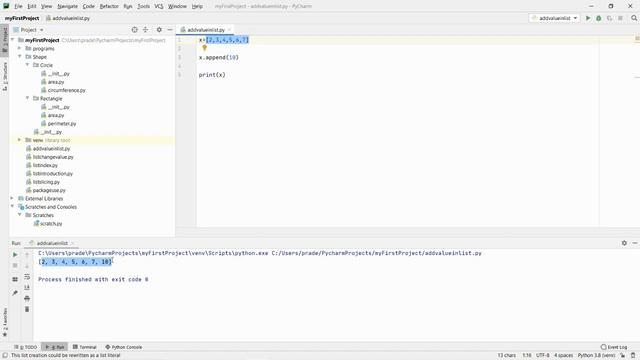Click UTF-8 encoding in status bar

tap(543, 356)
